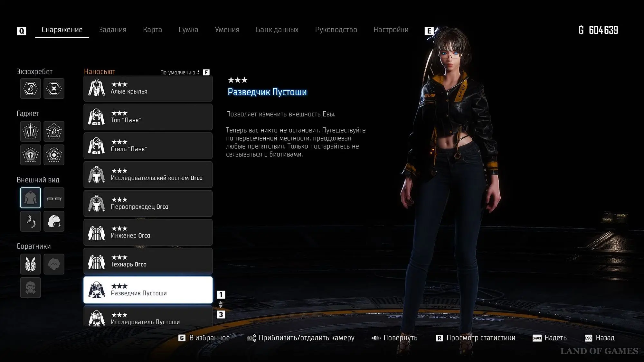Click the 604639 gold currency counter
644x362 pixels.
click(598, 30)
